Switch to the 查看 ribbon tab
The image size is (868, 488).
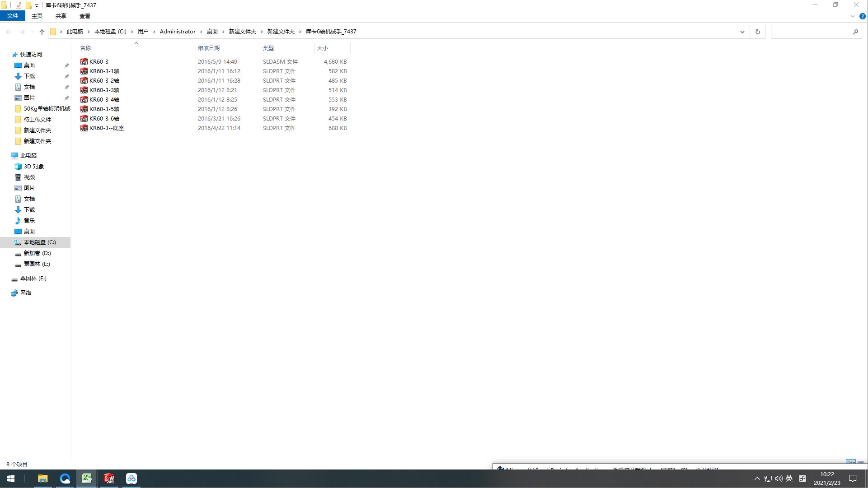(84, 16)
